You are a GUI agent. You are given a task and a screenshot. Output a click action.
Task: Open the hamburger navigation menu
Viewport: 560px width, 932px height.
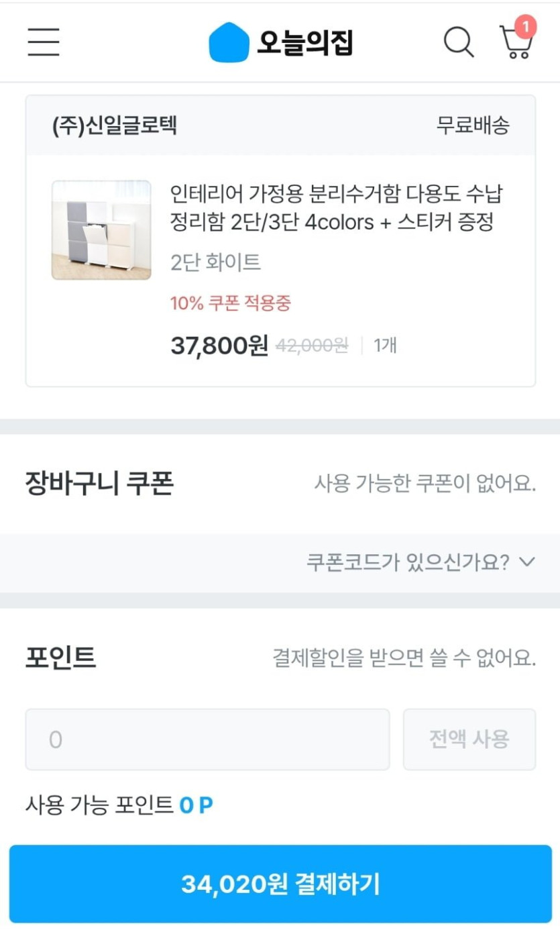pyautogui.click(x=44, y=42)
